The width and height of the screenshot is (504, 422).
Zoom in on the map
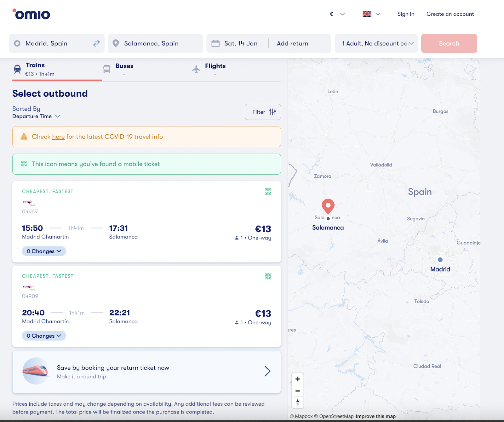[x=298, y=379]
